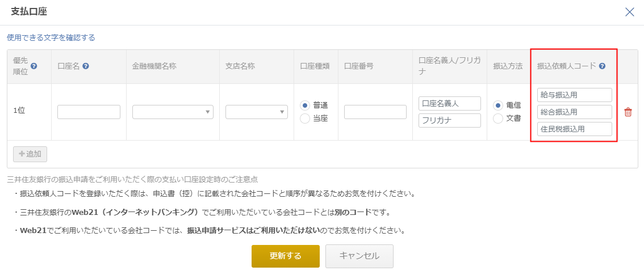Close the 支払口座 dialog with X

(630, 12)
